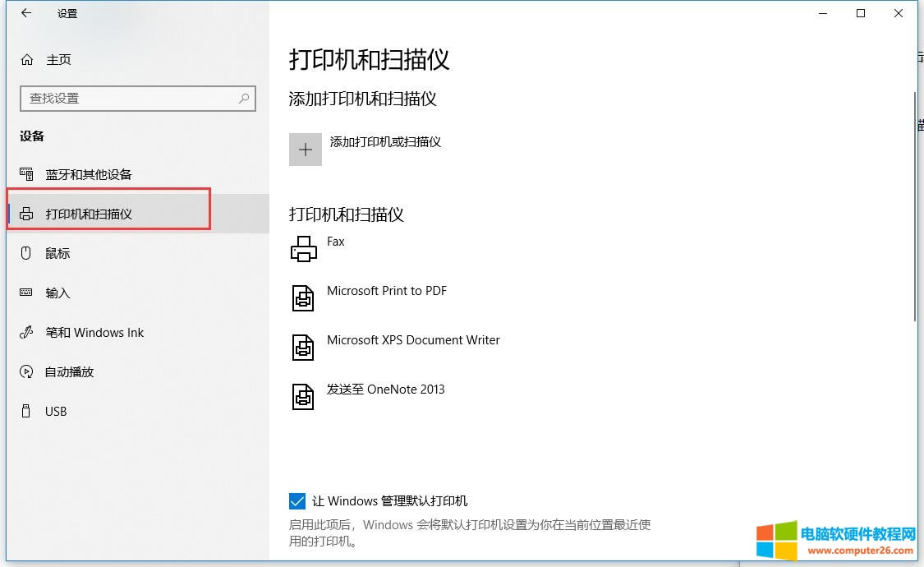Minimize the 设置 window

click(x=823, y=13)
